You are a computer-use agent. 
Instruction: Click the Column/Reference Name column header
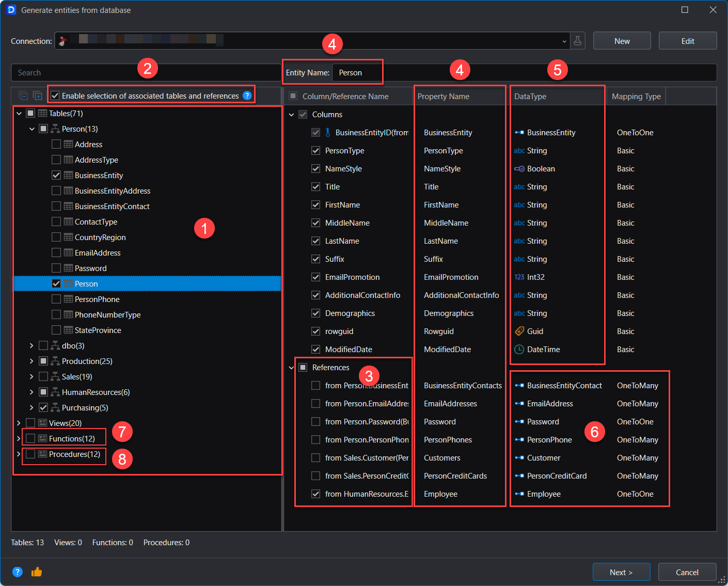348,96
